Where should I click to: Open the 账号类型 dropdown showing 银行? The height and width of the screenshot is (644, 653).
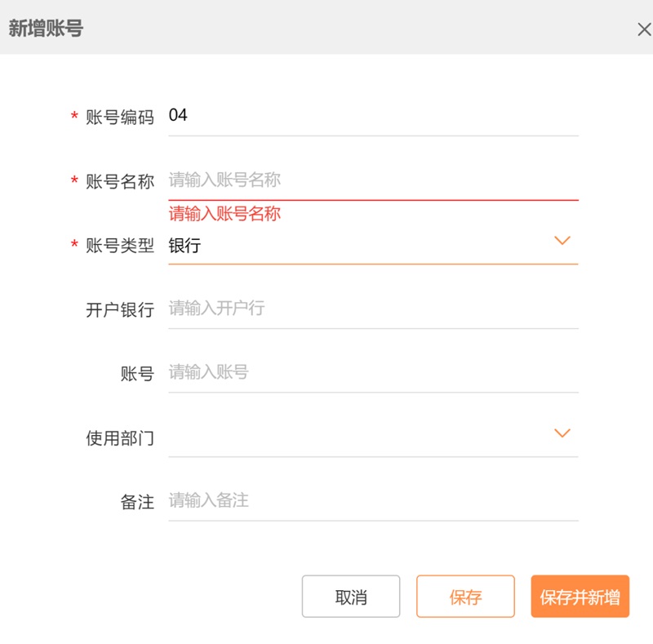coord(359,246)
